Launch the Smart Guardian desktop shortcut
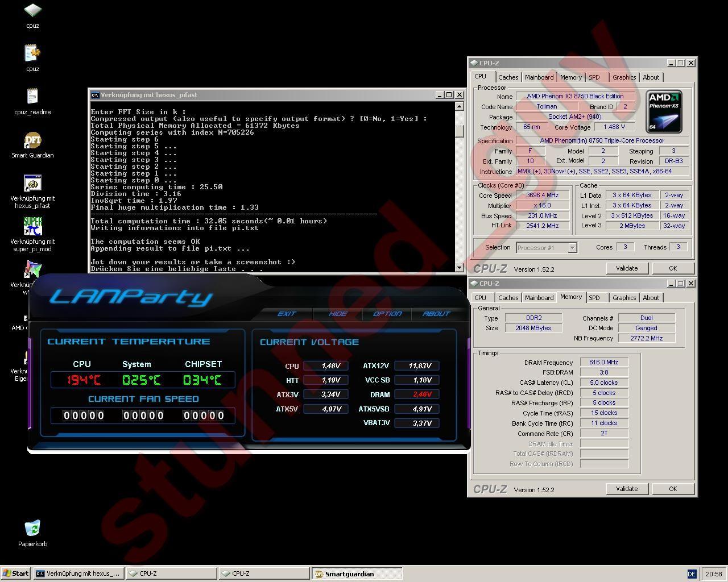 tap(32, 140)
